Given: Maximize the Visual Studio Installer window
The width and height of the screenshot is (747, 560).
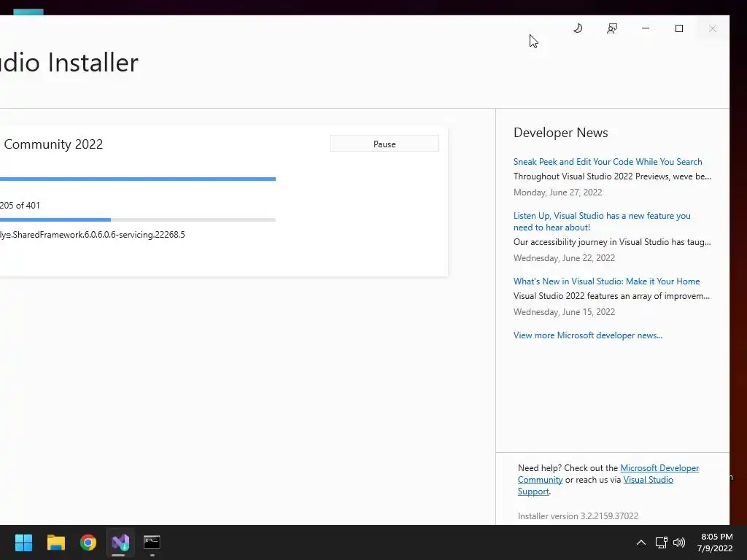Looking at the screenshot, I should tap(679, 28).
